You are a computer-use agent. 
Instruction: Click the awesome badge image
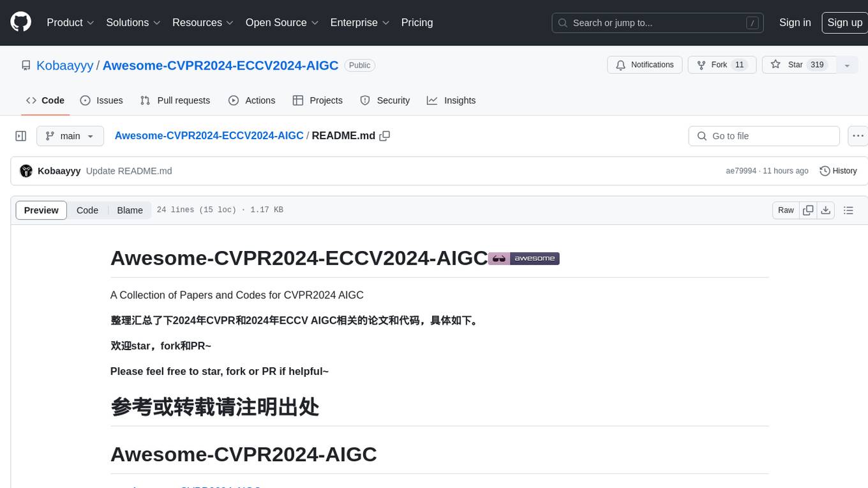[x=524, y=258]
